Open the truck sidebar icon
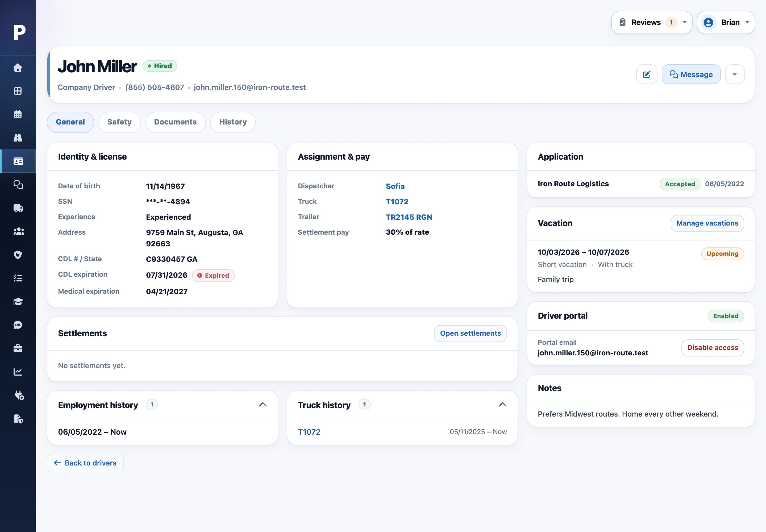 coord(18,208)
